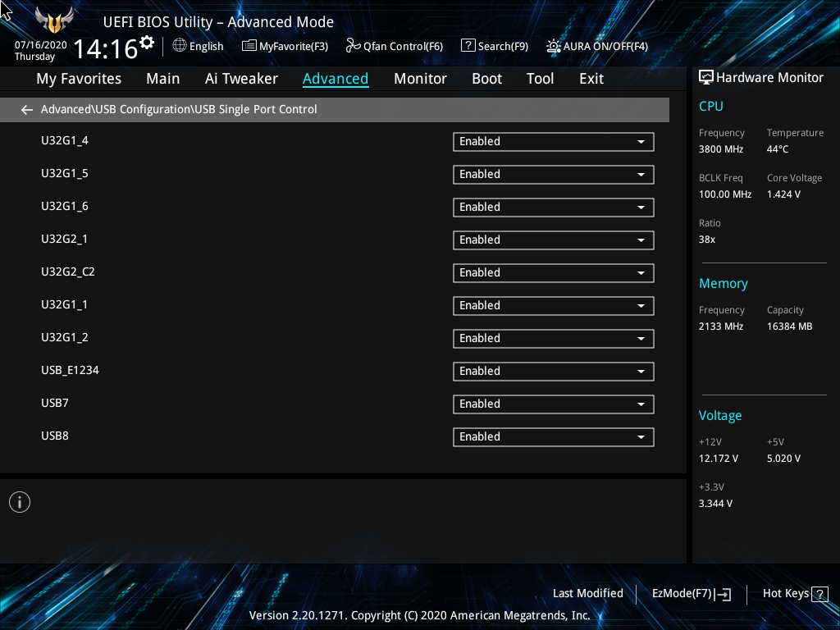Click the TUF logo emblem

tap(54, 20)
